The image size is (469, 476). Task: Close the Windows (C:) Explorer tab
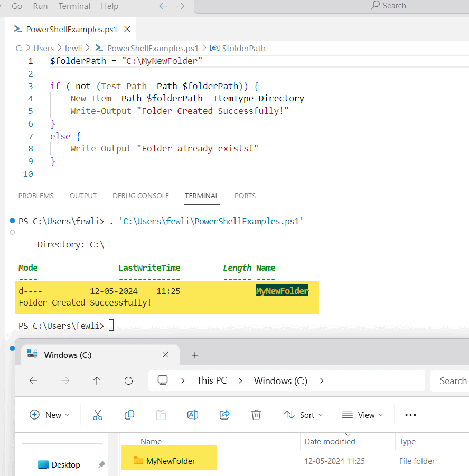tap(165, 355)
